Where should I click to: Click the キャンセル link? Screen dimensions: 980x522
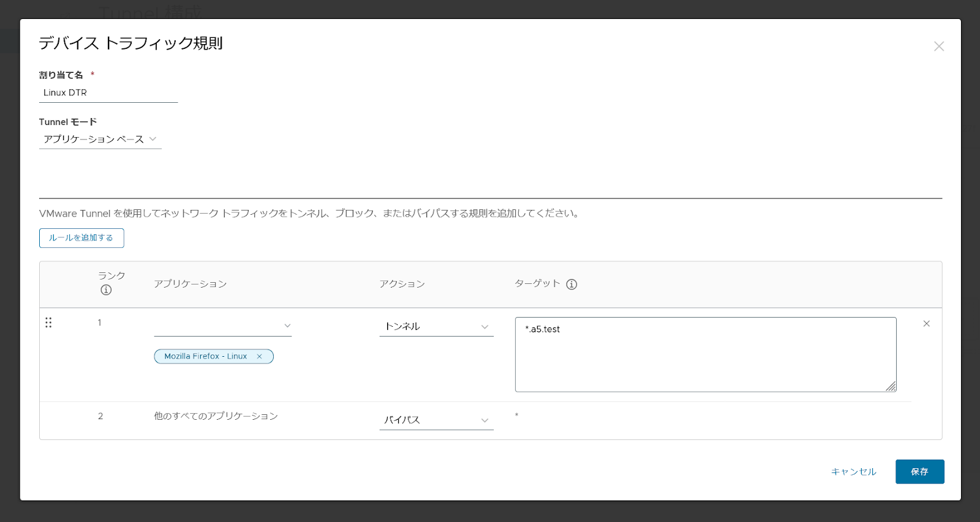pos(853,472)
